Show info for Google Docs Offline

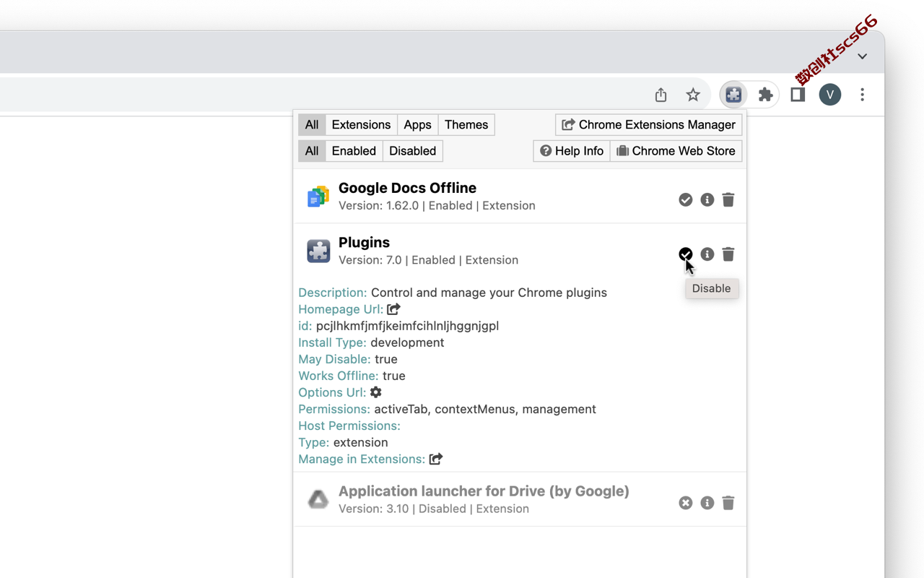[x=707, y=199]
